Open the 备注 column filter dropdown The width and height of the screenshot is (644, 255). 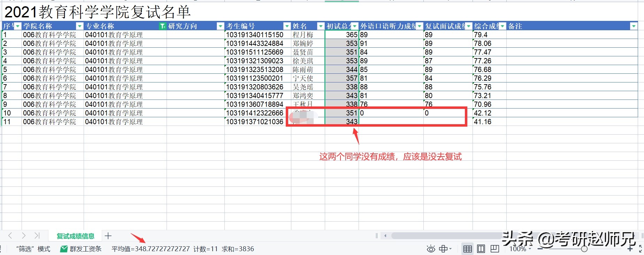point(634,26)
